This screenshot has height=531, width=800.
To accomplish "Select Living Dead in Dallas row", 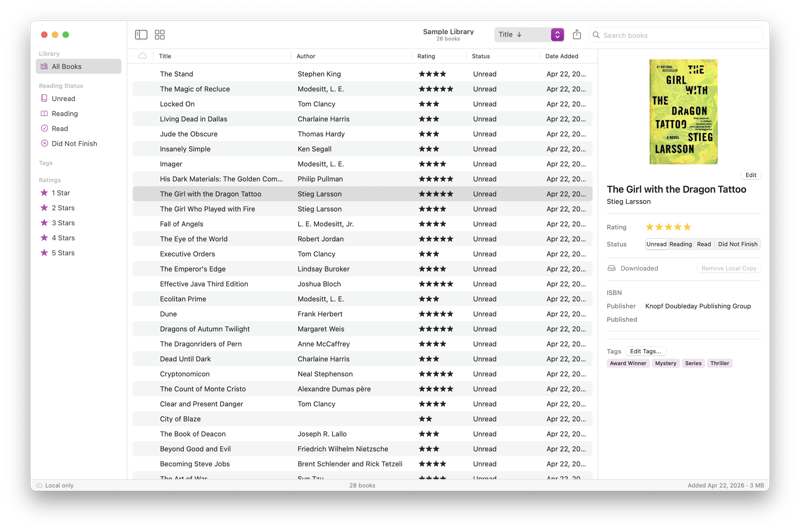I will 362,119.
